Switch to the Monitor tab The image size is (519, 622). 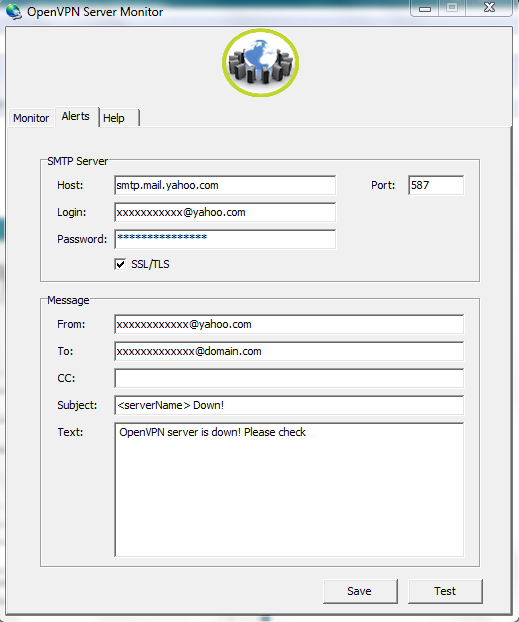click(x=31, y=118)
